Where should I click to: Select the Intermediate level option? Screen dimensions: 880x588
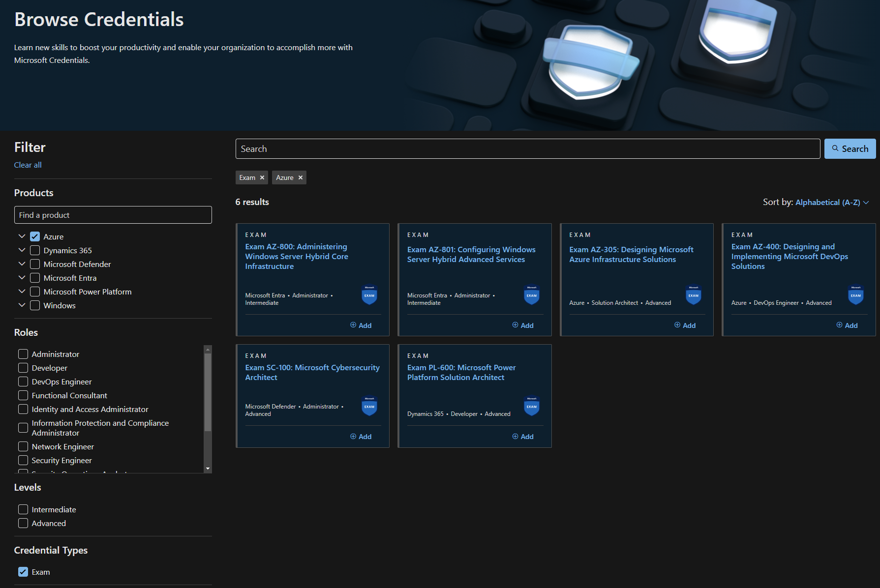(x=23, y=509)
